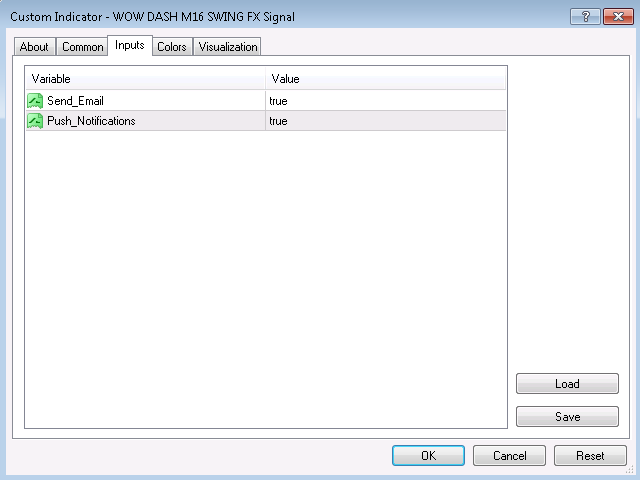Open the Visualization tab
Viewport: 640px width, 480px height.
point(228,47)
